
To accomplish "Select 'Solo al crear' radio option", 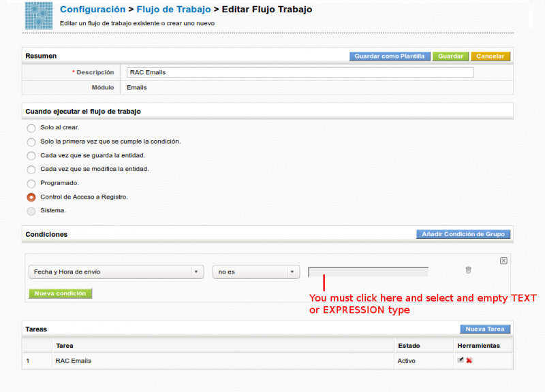I will 31,128.
